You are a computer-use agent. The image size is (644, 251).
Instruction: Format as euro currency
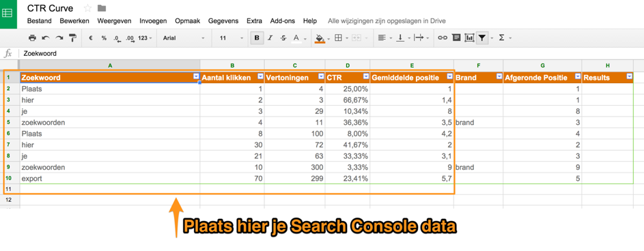tap(91, 38)
